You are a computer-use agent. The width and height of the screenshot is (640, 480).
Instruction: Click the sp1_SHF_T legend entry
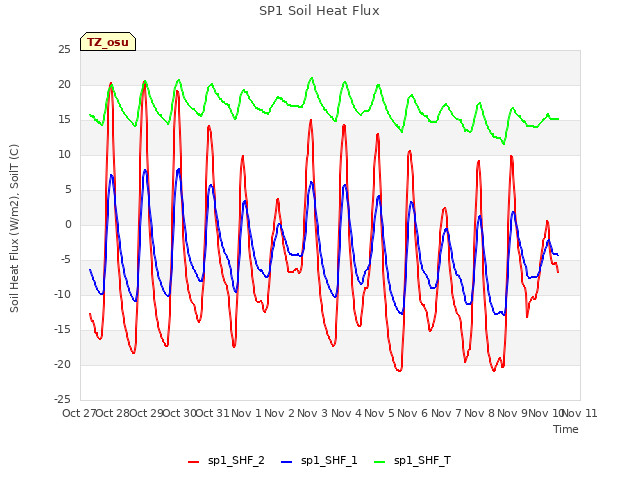(x=412, y=461)
